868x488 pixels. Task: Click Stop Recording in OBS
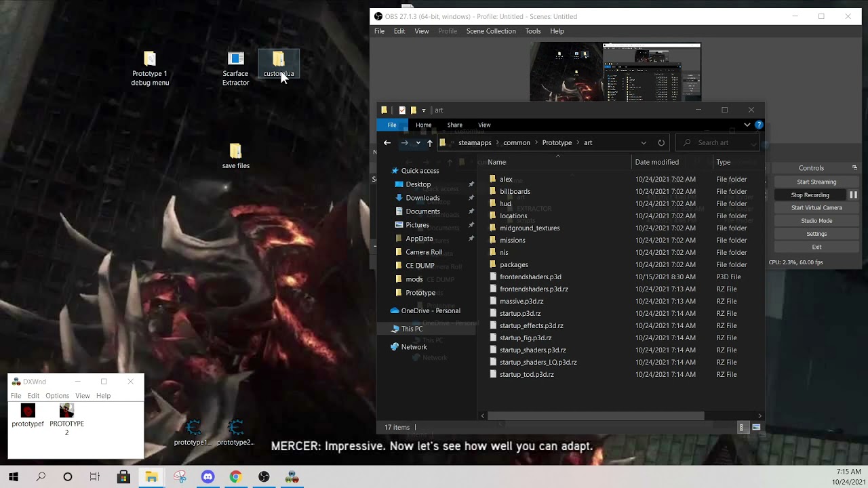pyautogui.click(x=810, y=195)
